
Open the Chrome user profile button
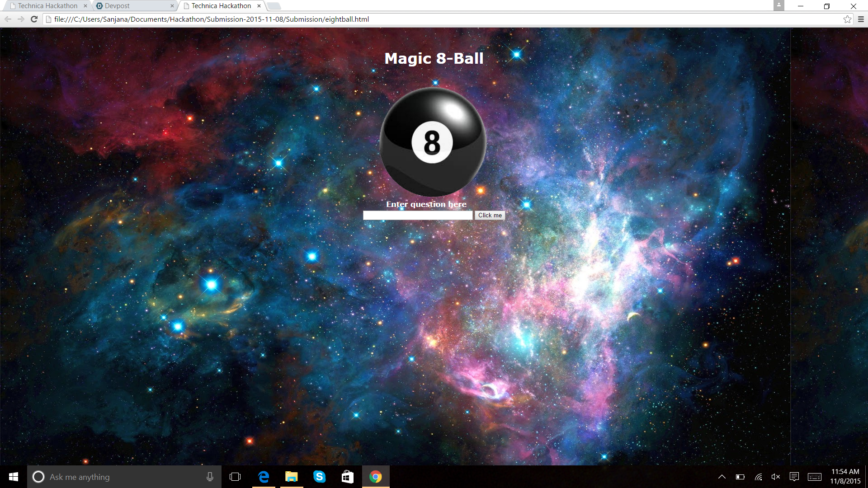pos(778,5)
